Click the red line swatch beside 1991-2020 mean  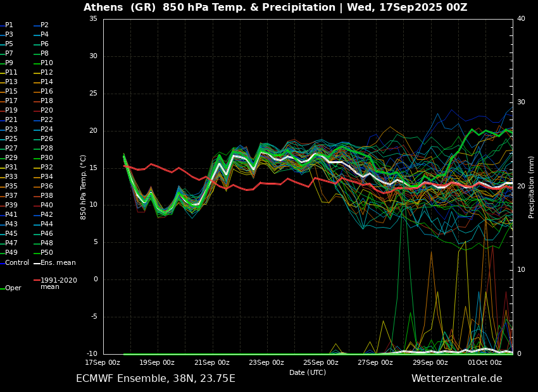(37, 280)
